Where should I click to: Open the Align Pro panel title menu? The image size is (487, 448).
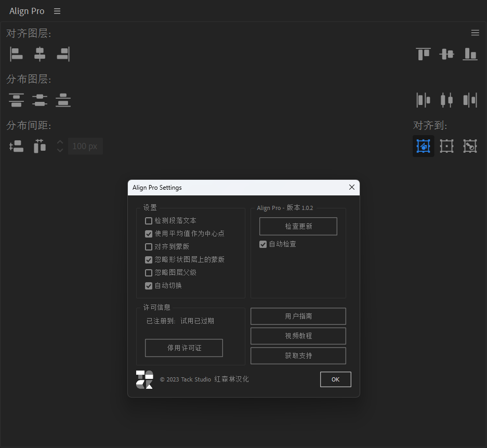[57, 11]
